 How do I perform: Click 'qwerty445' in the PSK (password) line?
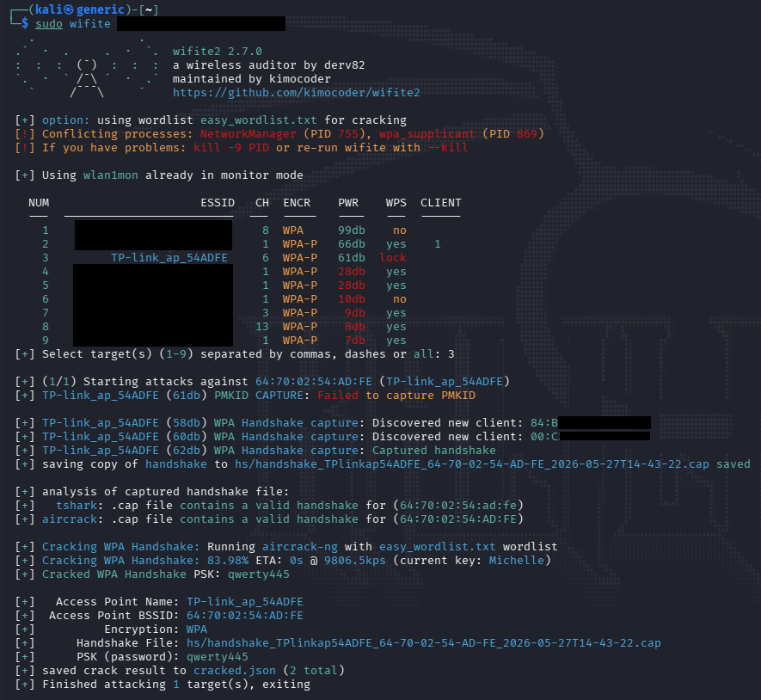218,656
